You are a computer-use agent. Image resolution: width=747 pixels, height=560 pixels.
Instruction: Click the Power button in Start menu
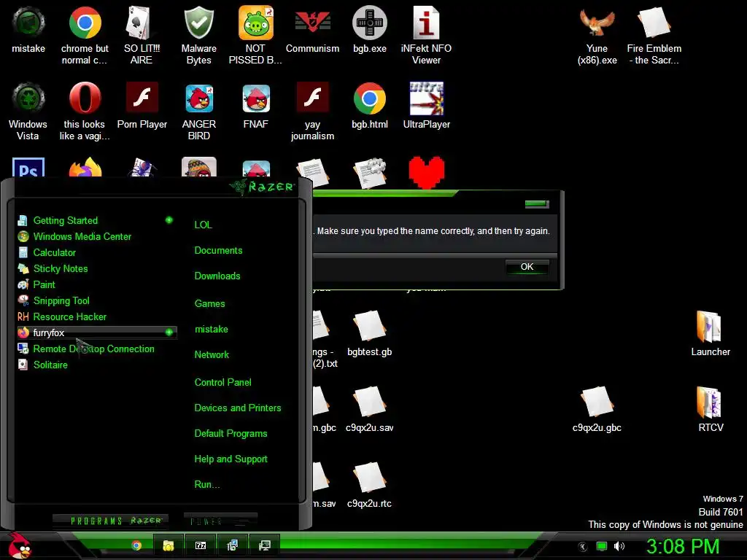(x=220, y=521)
